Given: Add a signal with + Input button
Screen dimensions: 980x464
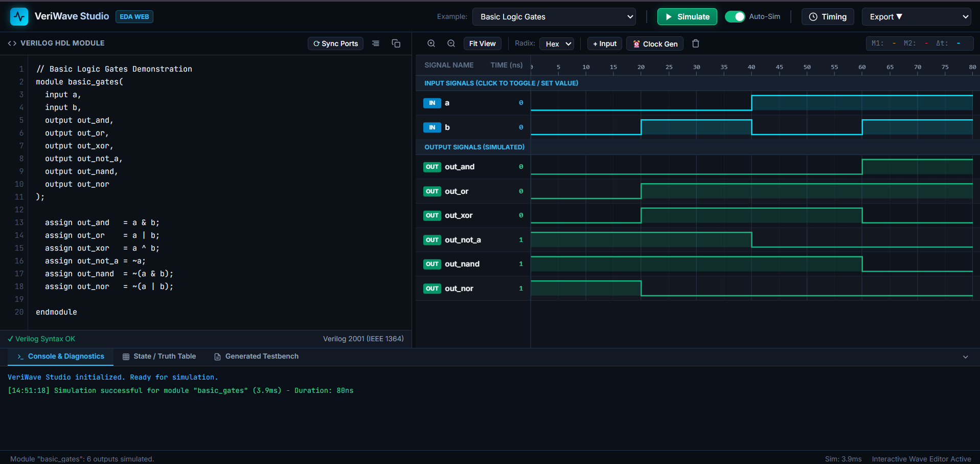Looking at the screenshot, I should [605, 43].
